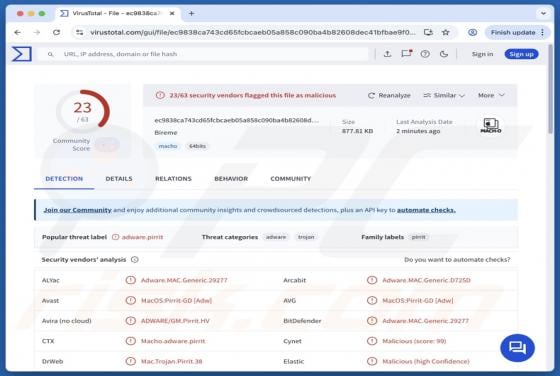Click the Join our Community link
560x376 pixels.
tap(78, 210)
